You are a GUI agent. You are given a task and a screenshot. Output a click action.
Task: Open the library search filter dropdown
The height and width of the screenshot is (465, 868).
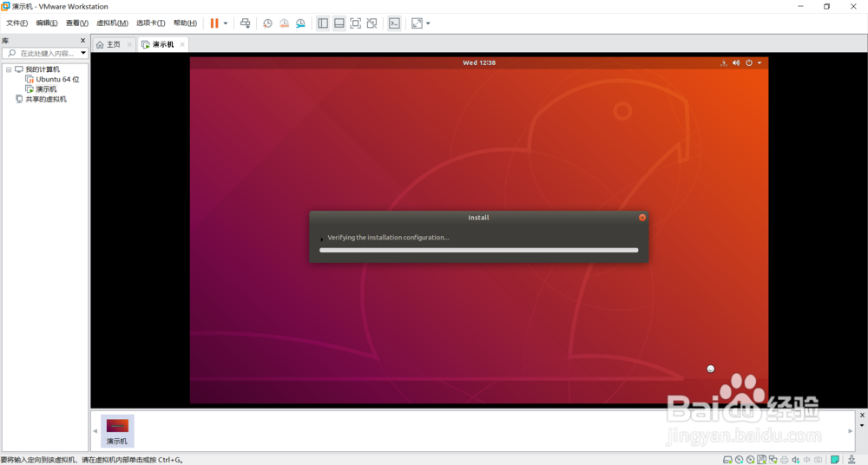[83, 53]
